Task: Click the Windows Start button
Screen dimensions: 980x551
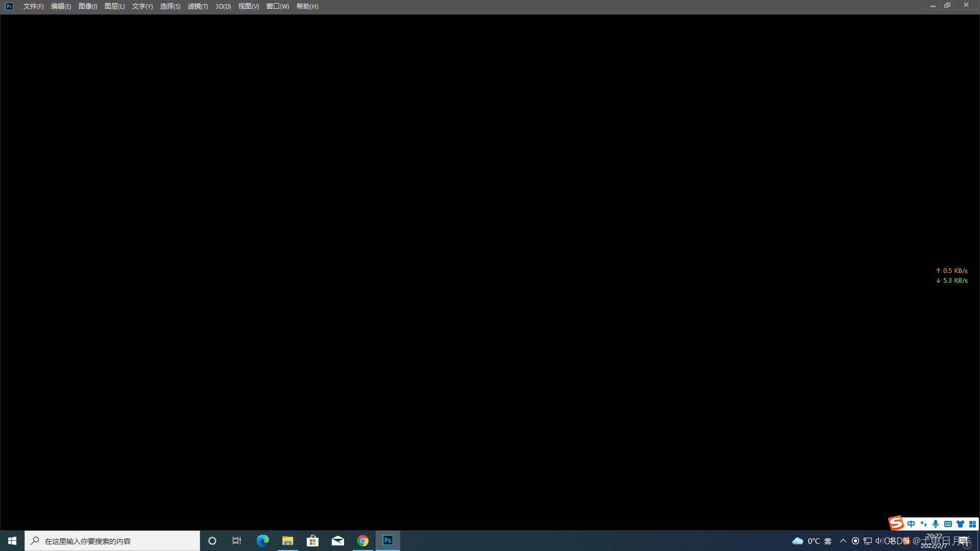Action: pos(12,541)
